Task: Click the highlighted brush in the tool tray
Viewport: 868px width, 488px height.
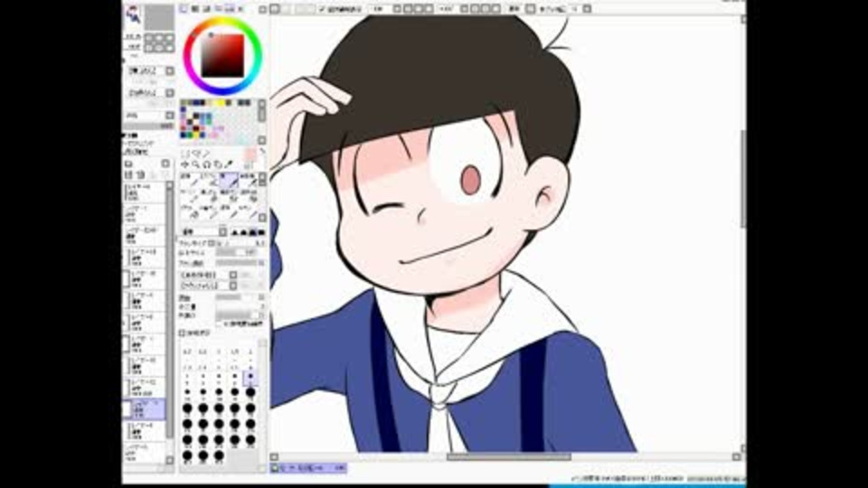Action: point(229,181)
